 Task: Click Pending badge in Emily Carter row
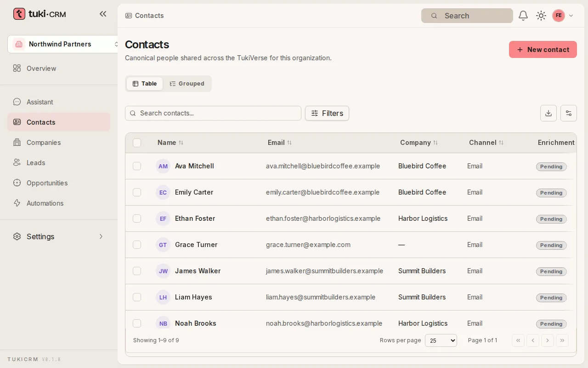551,193
